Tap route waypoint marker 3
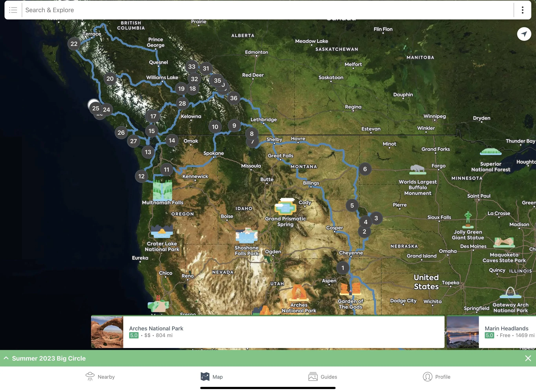 pos(376,218)
